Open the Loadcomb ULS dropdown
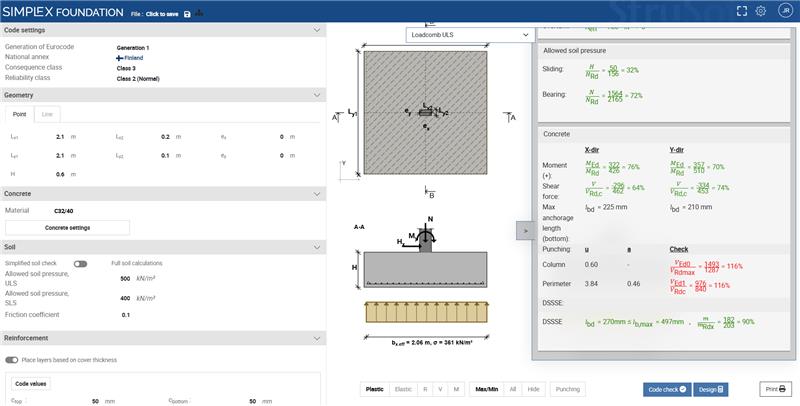The height and width of the screenshot is (406, 800). pyautogui.click(x=469, y=35)
